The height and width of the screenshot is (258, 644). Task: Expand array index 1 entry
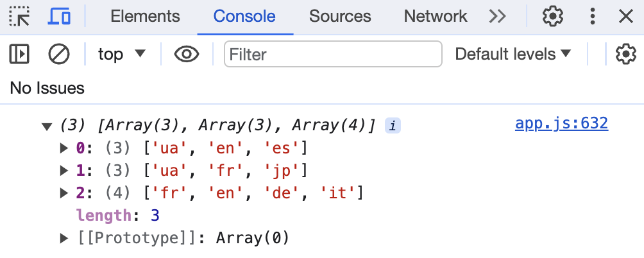64,171
